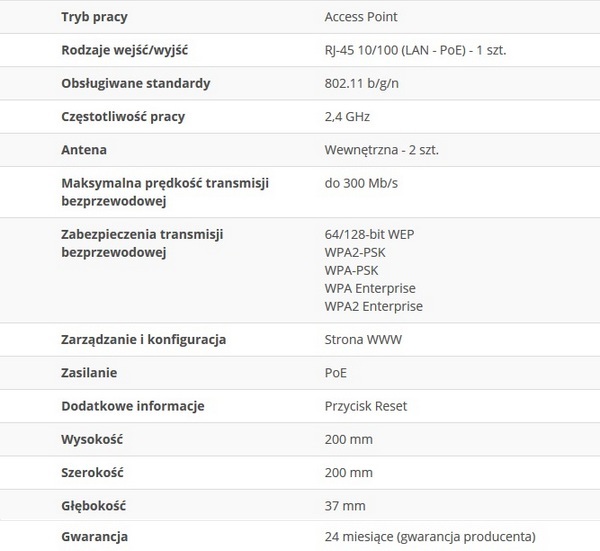This screenshot has height=551, width=600.
Task: Click the "24 miesiące (gwarancja producenta)" value
Action: click(x=430, y=537)
